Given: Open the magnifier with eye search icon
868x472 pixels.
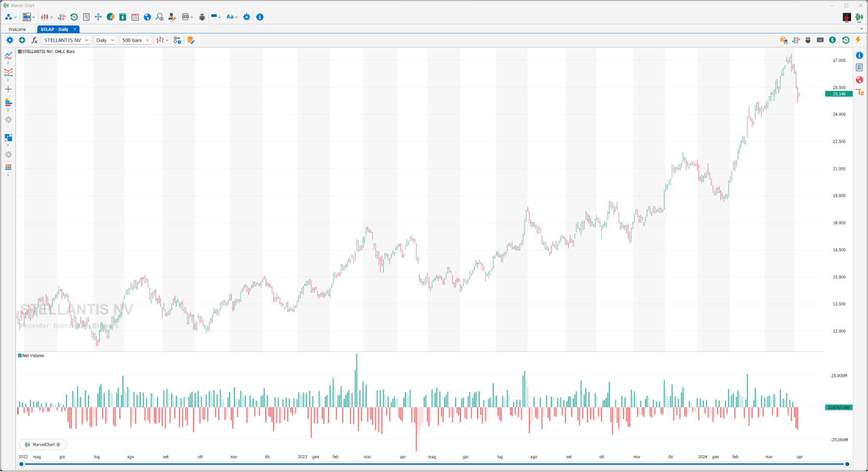Looking at the screenshot, I should coord(160,17).
